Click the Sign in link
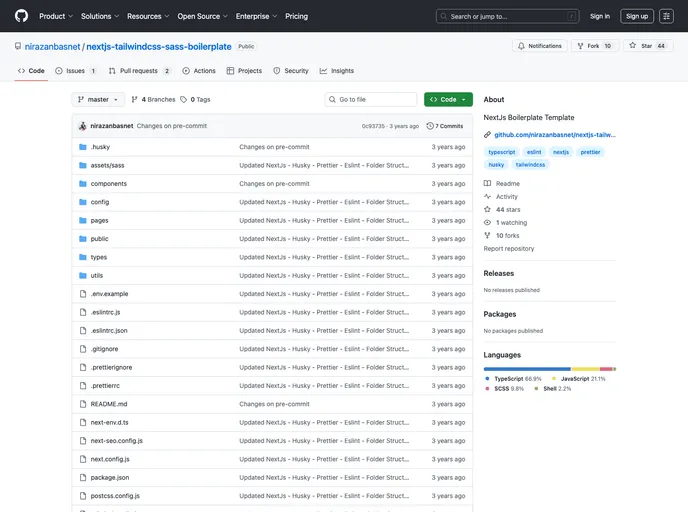688x512 pixels. point(599,16)
